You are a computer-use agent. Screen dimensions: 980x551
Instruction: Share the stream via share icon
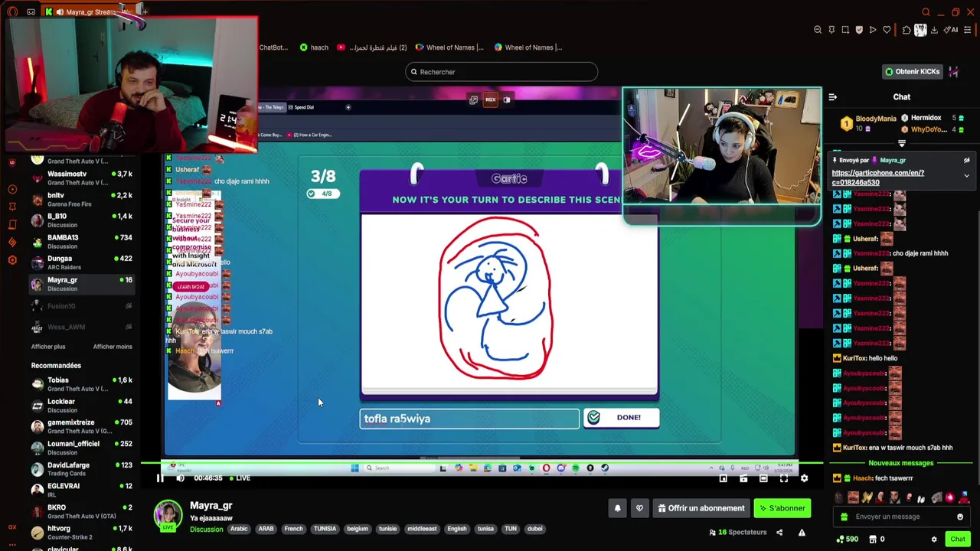coord(779,533)
